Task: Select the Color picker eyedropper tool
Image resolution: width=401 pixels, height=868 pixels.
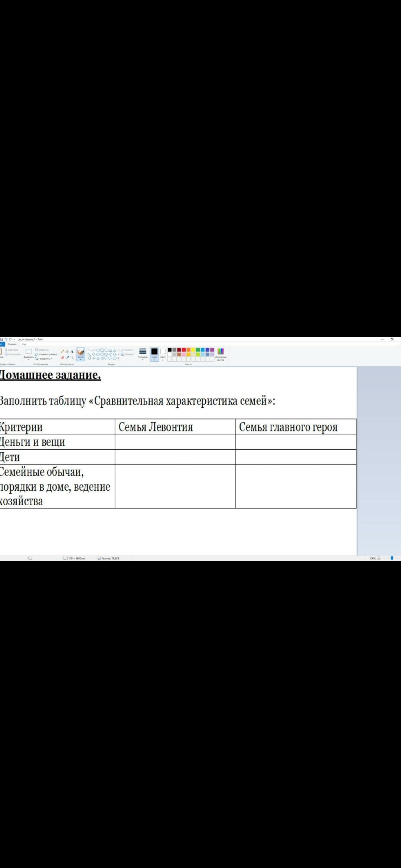Action: [x=67, y=358]
